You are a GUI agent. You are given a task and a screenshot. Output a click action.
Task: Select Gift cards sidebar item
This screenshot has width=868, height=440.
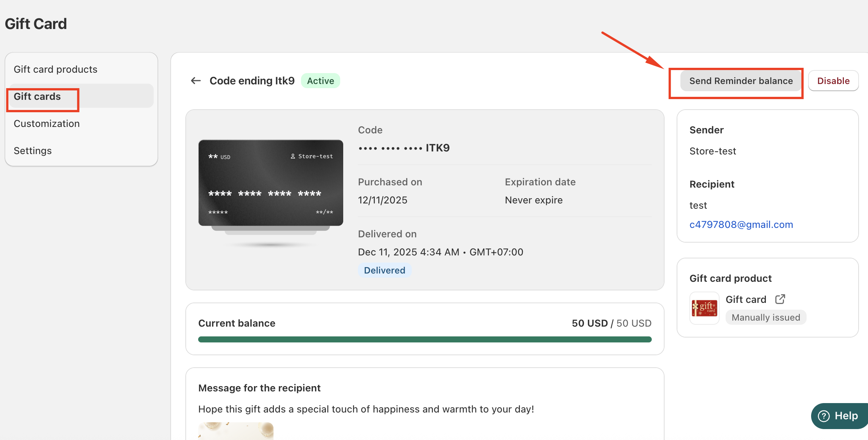click(x=37, y=96)
